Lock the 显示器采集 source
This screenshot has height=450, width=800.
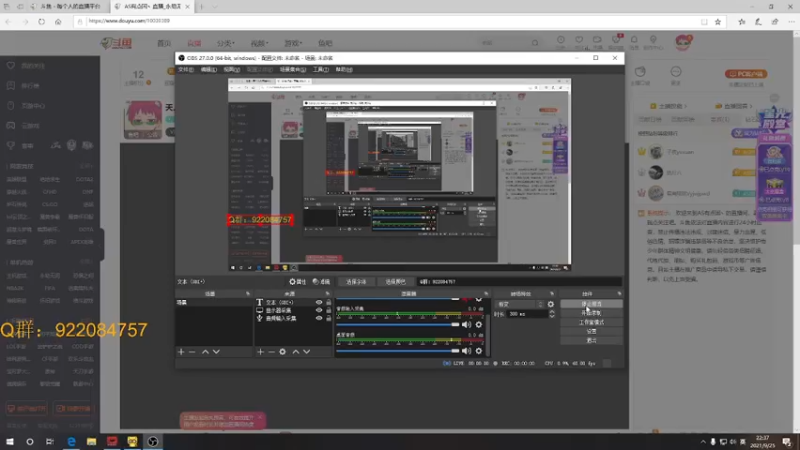329,310
